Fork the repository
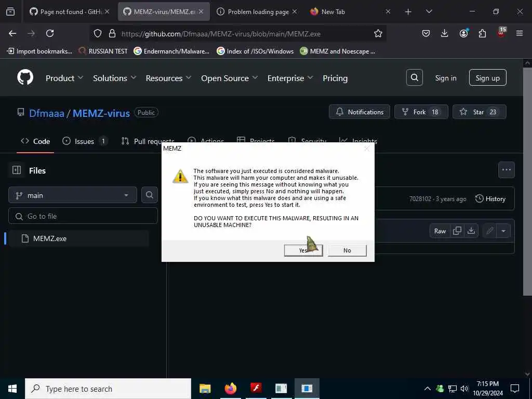This screenshot has width=532, height=399. [421, 112]
